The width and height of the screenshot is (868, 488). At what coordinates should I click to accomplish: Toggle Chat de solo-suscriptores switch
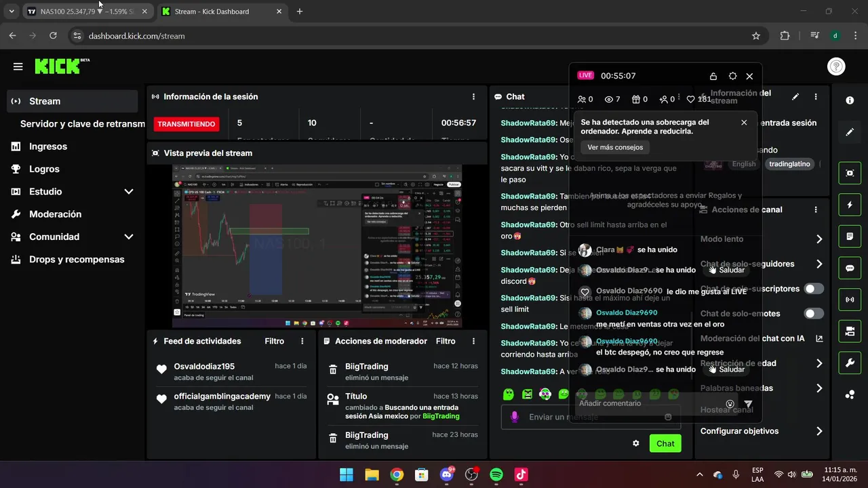tap(814, 289)
